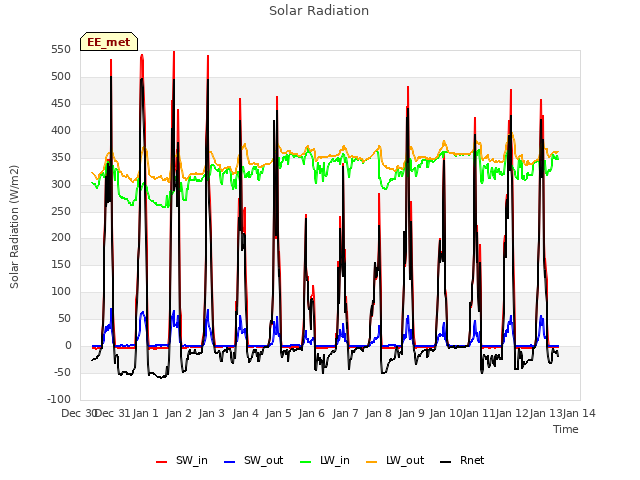Click the Dec 30 x-axis label

[79, 413]
